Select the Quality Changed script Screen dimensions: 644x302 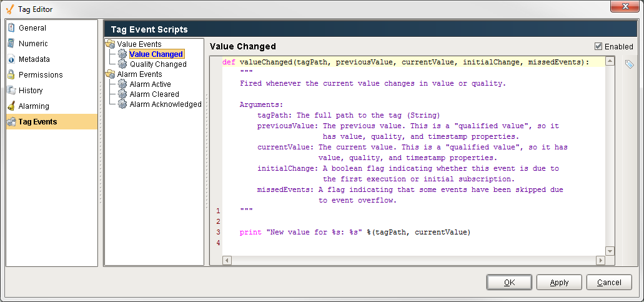[x=158, y=64]
